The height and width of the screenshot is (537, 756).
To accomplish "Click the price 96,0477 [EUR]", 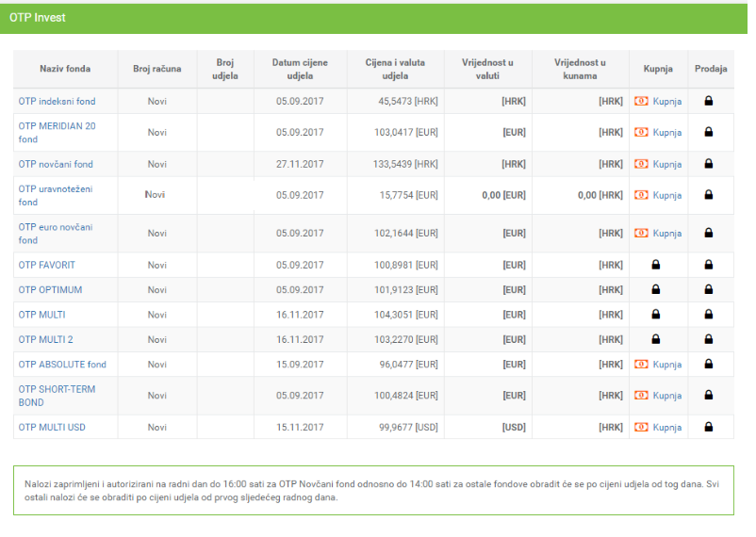I will pos(408,365).
